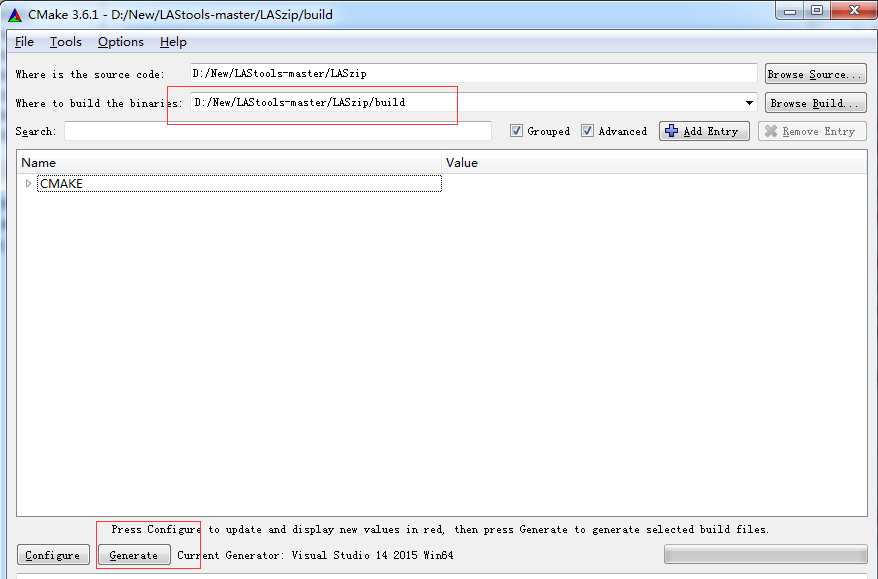878x579 pixels.
Task: Click the Browse Source button
Action: click(815, 74)
